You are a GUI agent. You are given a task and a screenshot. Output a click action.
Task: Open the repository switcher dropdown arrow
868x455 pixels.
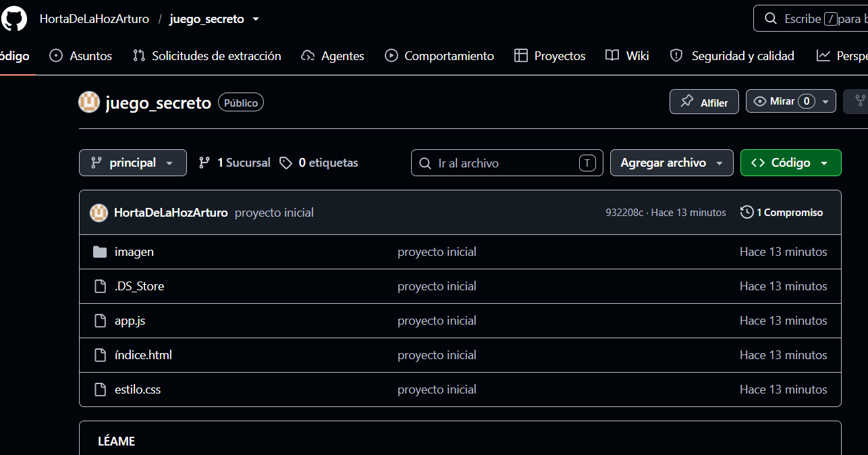point(256,19)
